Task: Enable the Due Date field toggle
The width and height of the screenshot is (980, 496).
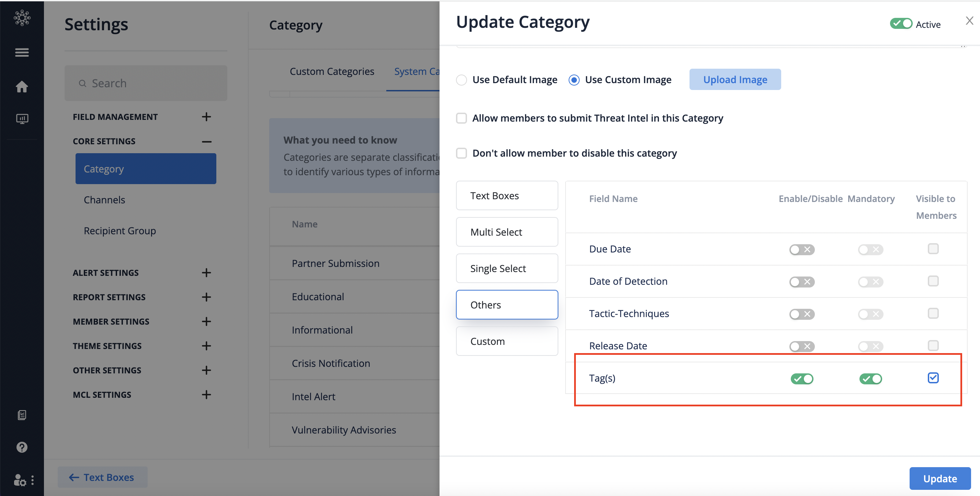Action: tap(801, 249)
